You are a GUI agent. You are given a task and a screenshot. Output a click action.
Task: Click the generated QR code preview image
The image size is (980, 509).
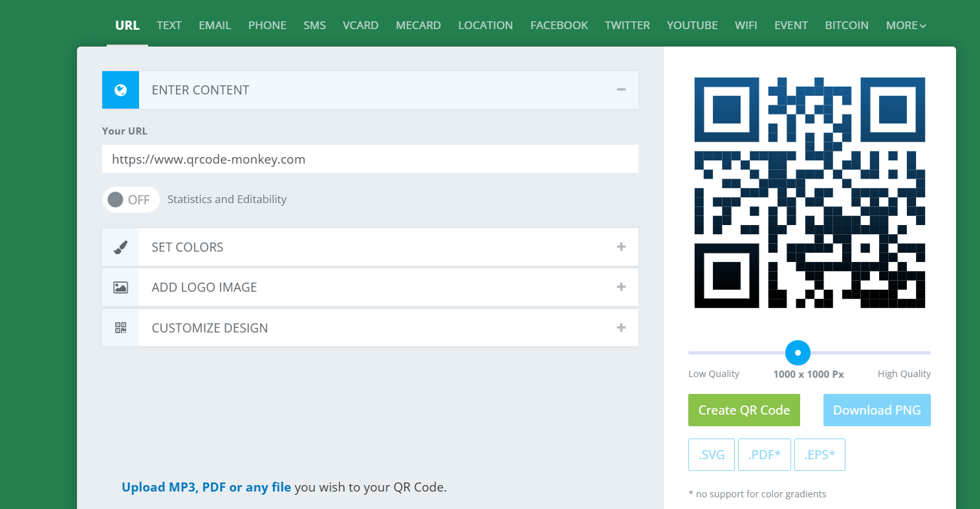click(809, 193)
